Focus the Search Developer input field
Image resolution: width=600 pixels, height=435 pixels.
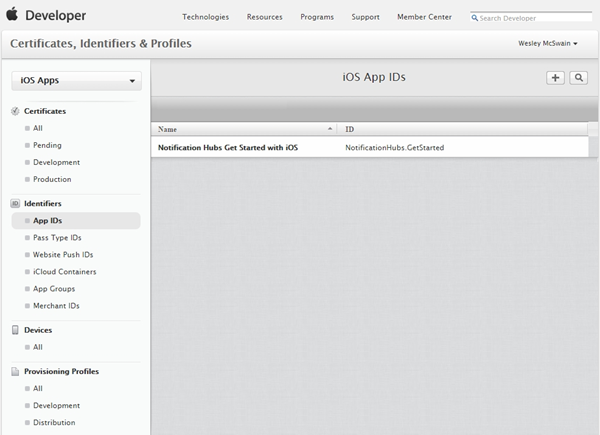pos(531,18)
